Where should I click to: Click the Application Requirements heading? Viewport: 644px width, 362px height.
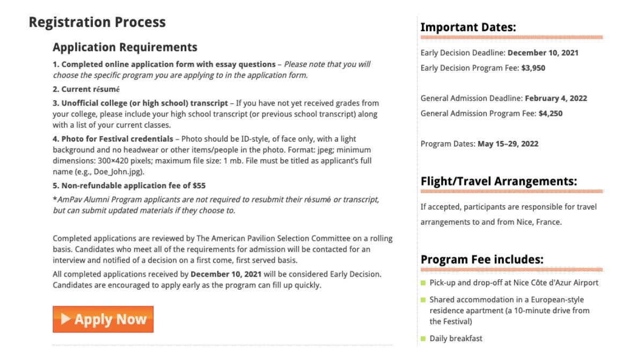tap(125, 47)
